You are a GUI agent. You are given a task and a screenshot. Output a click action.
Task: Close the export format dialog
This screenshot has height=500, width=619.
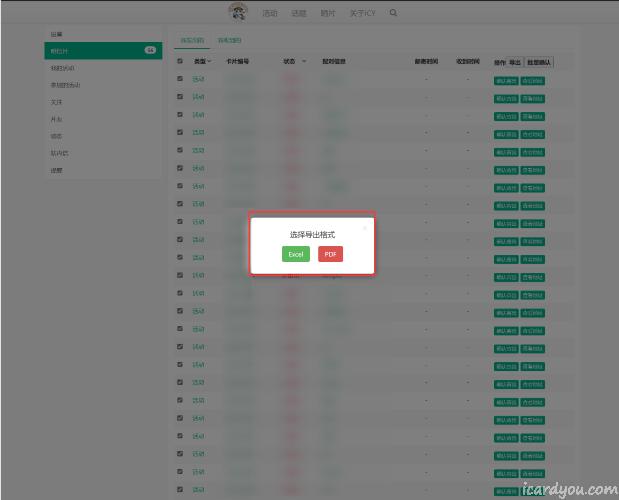[364, 227]
